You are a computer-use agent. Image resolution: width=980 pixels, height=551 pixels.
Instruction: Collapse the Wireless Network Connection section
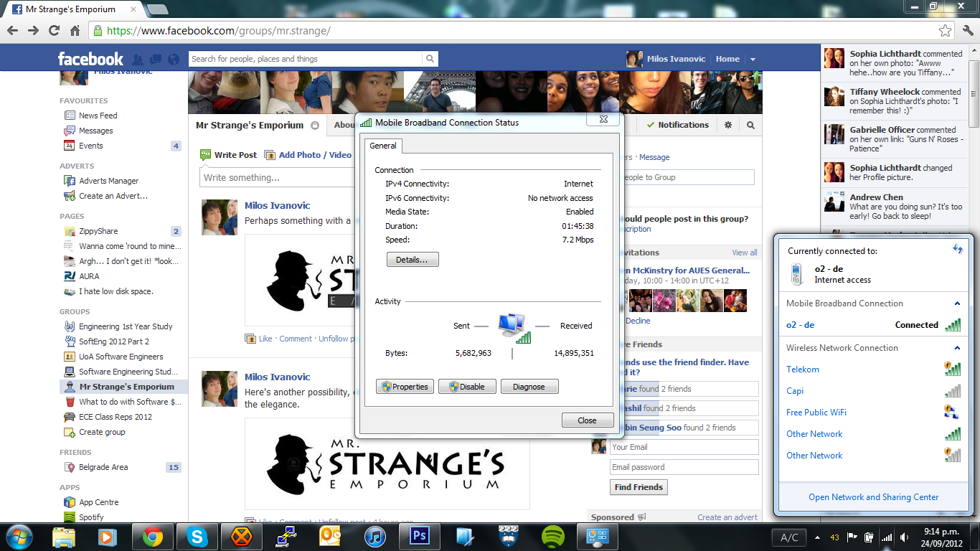coord(957,348)
